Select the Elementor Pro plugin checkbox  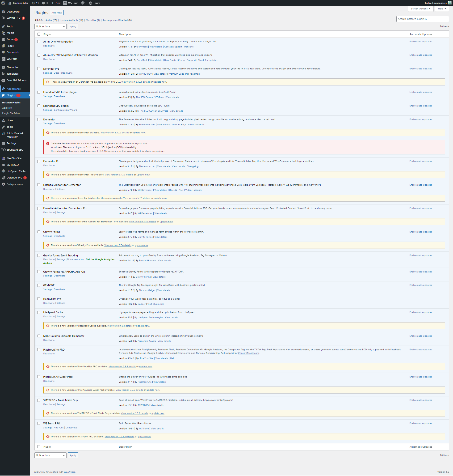pyautogui.click(x=39, y=161)
